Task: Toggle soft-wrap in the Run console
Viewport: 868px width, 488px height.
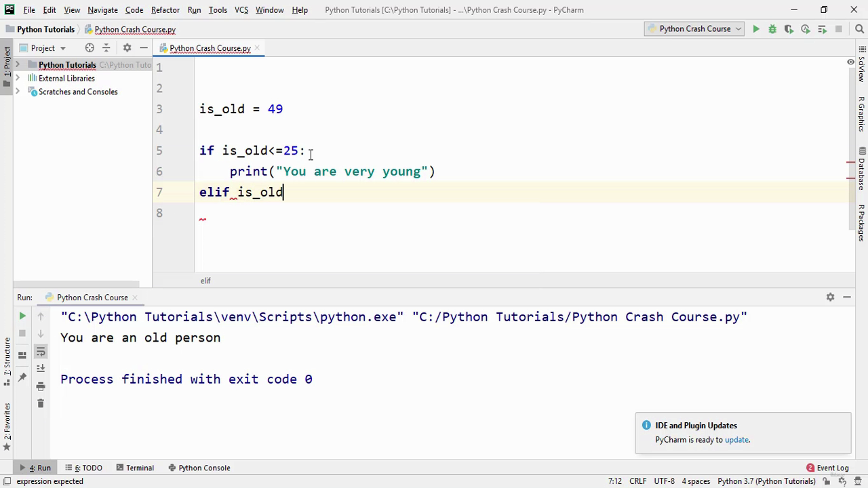Action: 41,351
